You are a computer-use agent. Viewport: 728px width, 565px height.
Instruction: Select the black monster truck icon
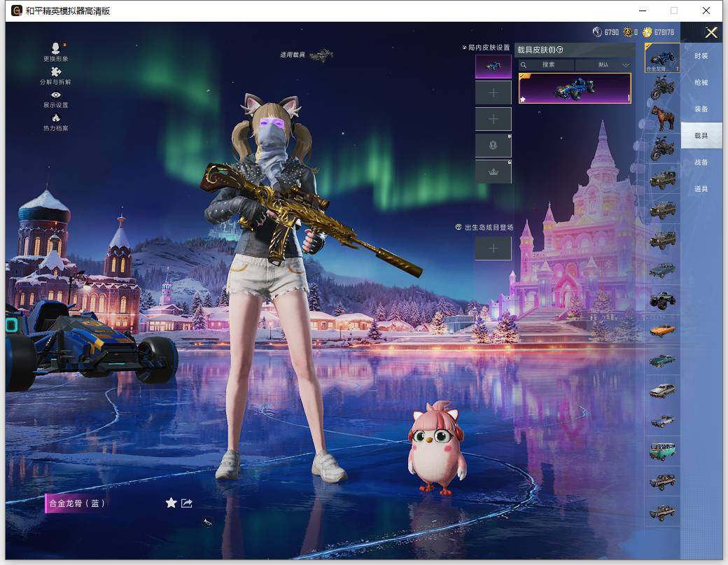[662, 300]
